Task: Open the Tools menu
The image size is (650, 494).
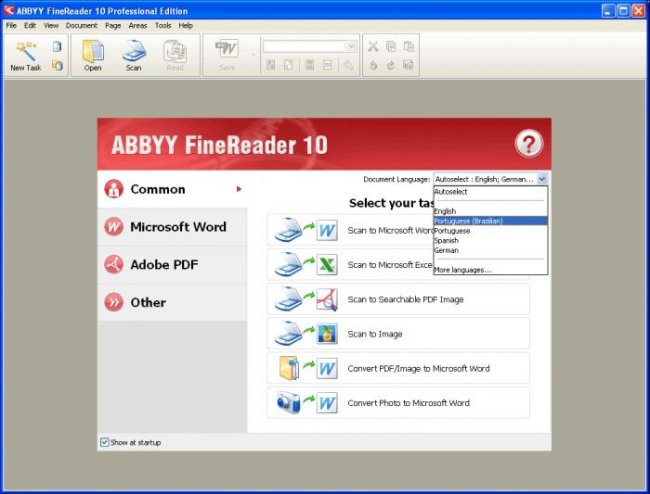Action: click(x=163, y=25)
